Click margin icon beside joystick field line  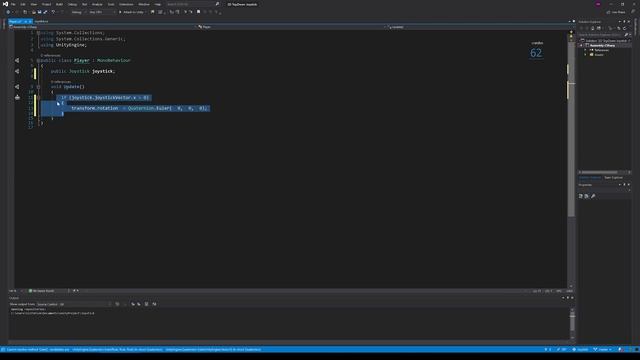(x=17, y=71)
